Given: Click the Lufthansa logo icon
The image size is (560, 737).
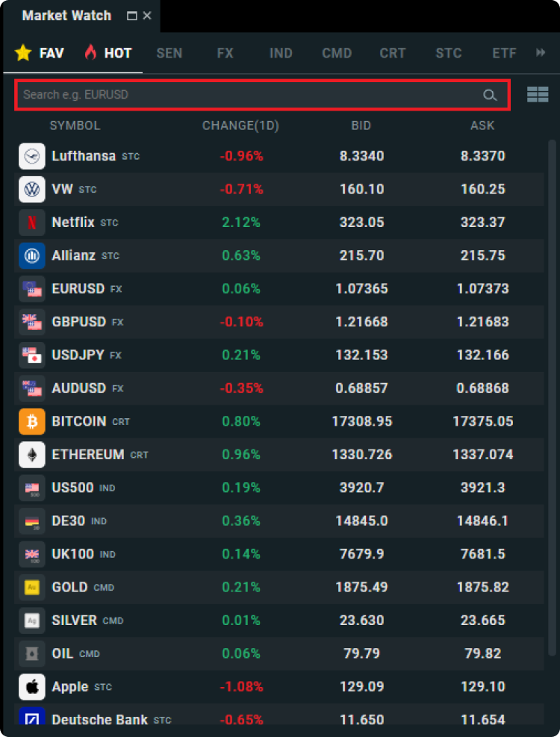Looking at the screenshot, I should (x=32, y=156).
